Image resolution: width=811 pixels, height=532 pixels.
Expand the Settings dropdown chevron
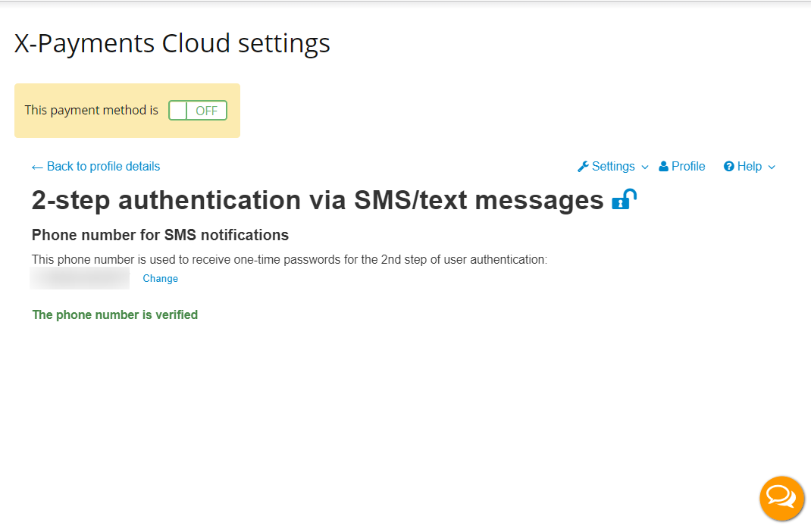coord(644,167)
